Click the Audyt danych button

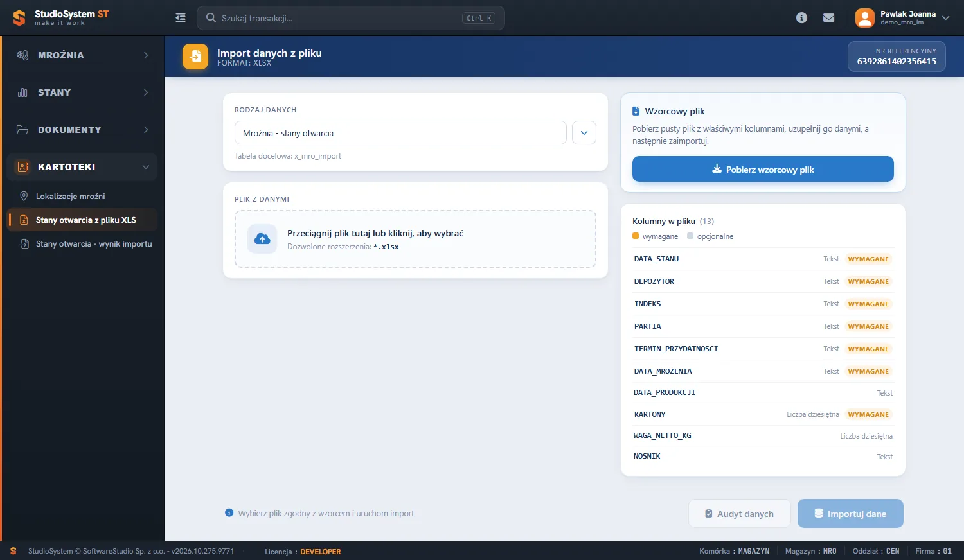(x=740, y=514)
